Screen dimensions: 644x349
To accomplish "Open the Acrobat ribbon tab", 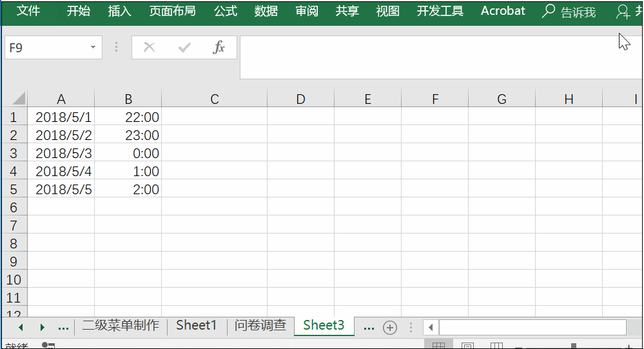I will click(503, 11).
